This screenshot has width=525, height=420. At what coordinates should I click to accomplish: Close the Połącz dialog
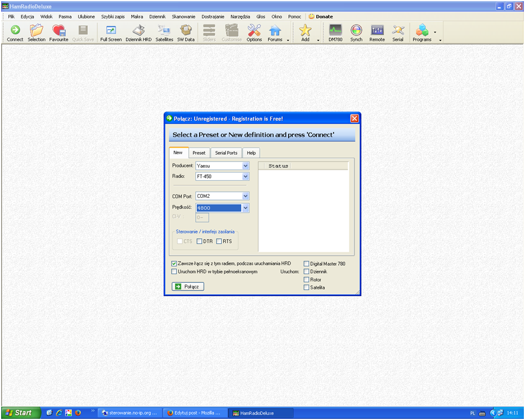(354, 118)
